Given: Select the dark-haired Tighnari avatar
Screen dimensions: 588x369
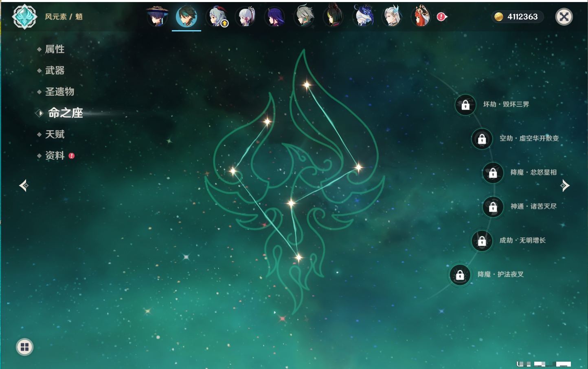Looking at the screenshot, I should (333, 17).
